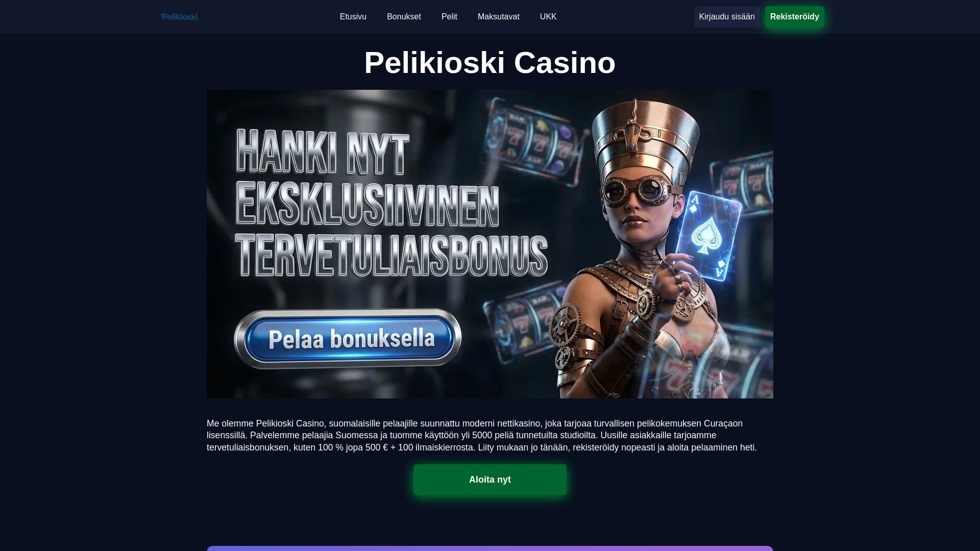Click the intro paragraph about Curaçao license
The width and height of the screenshot is (980, 551).
pyautogui.click(x=482, y=435)
